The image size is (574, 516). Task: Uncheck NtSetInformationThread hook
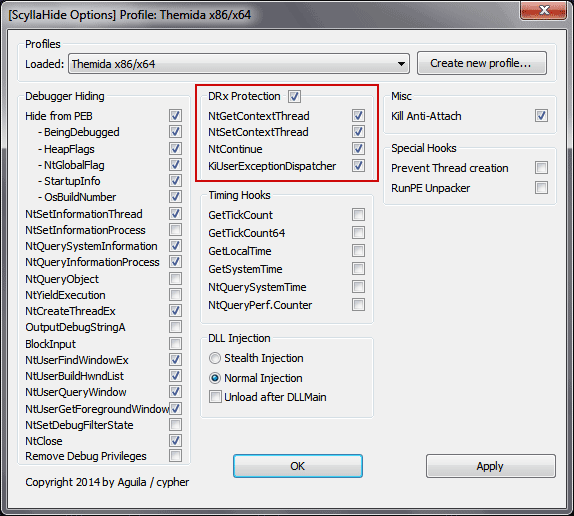click(x=175, y=214)
